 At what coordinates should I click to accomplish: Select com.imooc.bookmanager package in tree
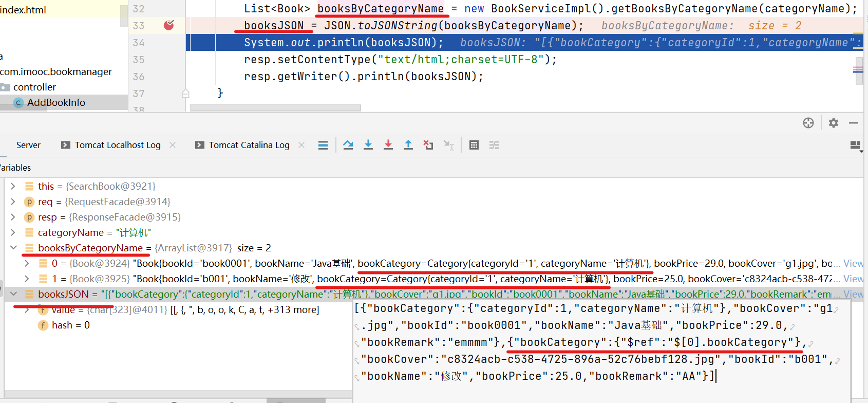[56, 71]
